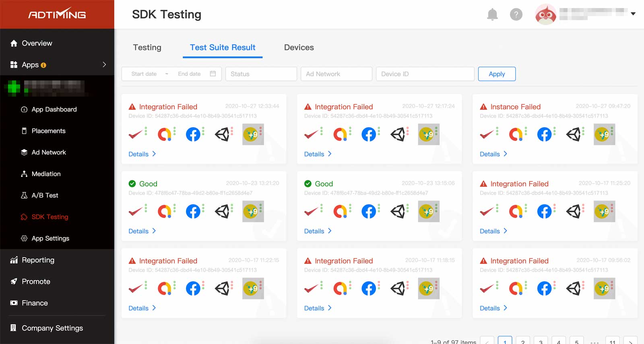Open Details of 11:22:15 Integration Failed card
The width and height of the screenshot is (644, 344).
click(x=142, y=308)
